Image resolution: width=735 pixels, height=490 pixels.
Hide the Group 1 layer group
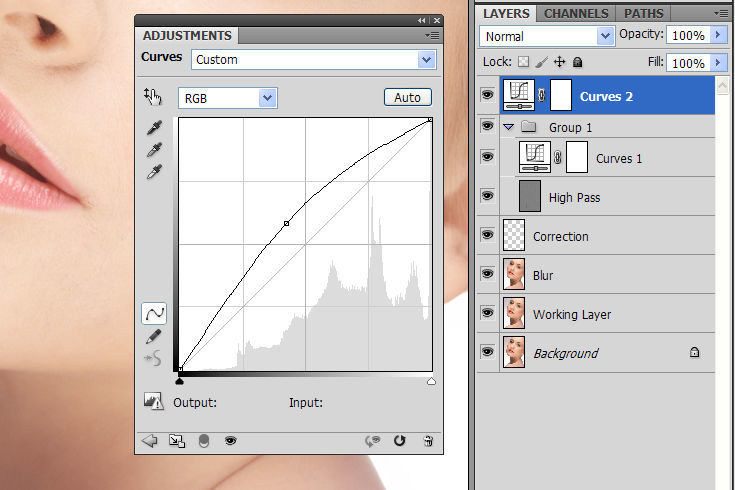(488, 126)
